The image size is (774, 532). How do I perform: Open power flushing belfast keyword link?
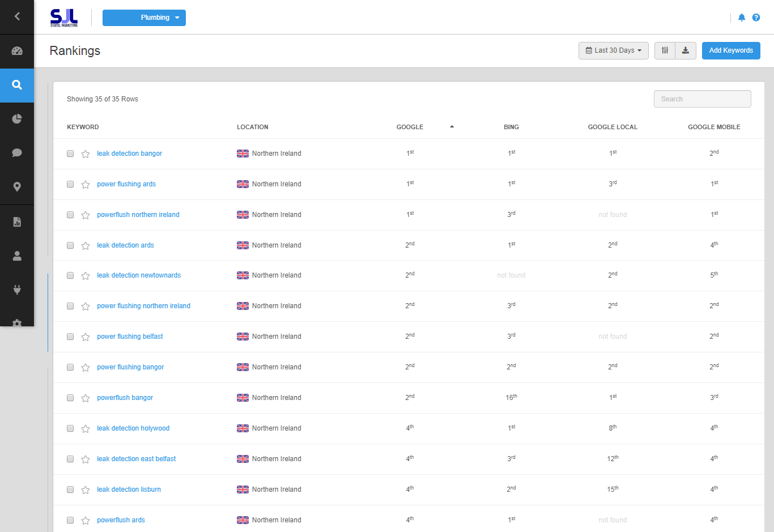point(130,337)
